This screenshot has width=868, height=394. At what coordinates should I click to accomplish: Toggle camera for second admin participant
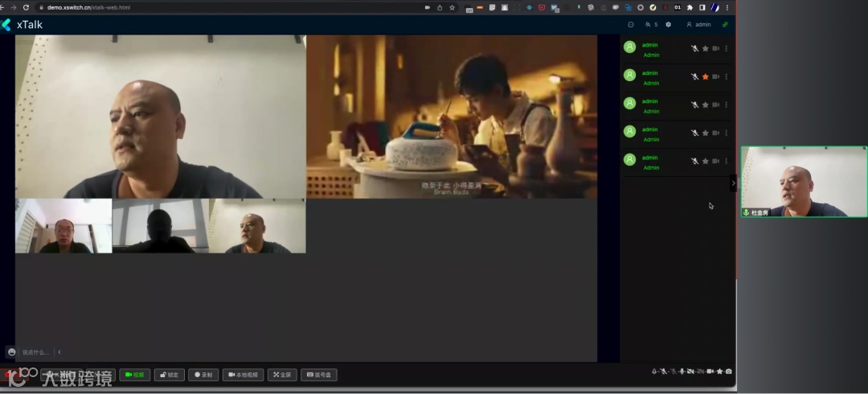(x=716, y=76)
